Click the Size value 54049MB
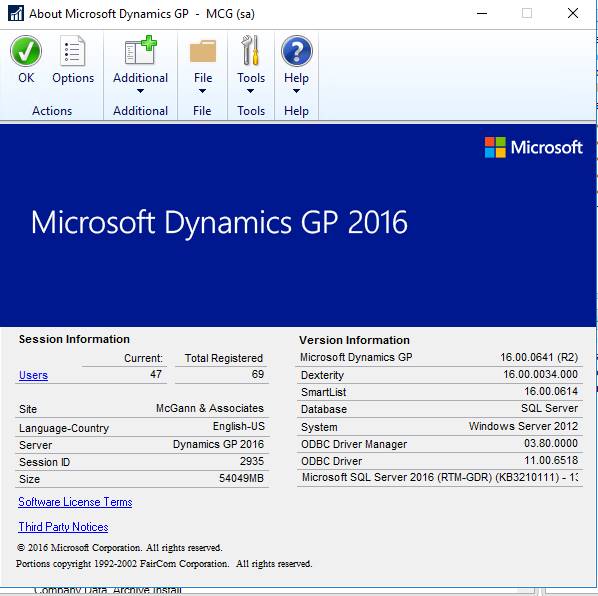Viewport: 598px width, 596px height. [x=241, y=478]
